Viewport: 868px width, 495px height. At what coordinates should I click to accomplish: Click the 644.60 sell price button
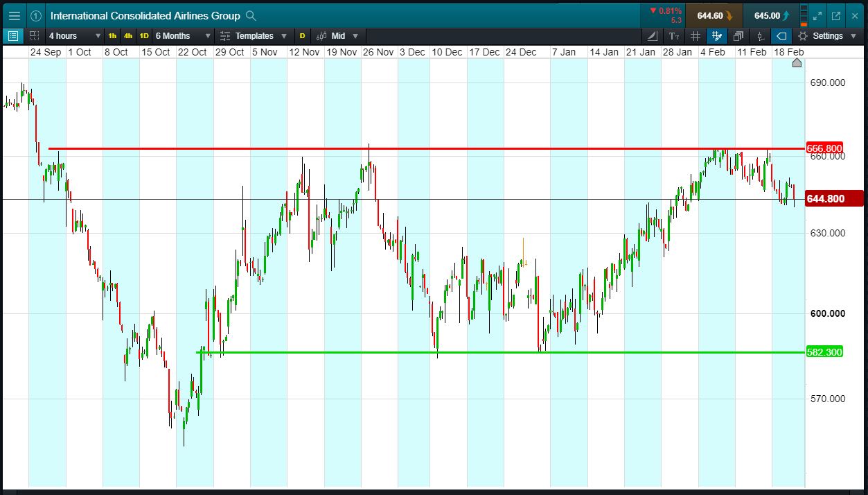(x=714, y=15)
